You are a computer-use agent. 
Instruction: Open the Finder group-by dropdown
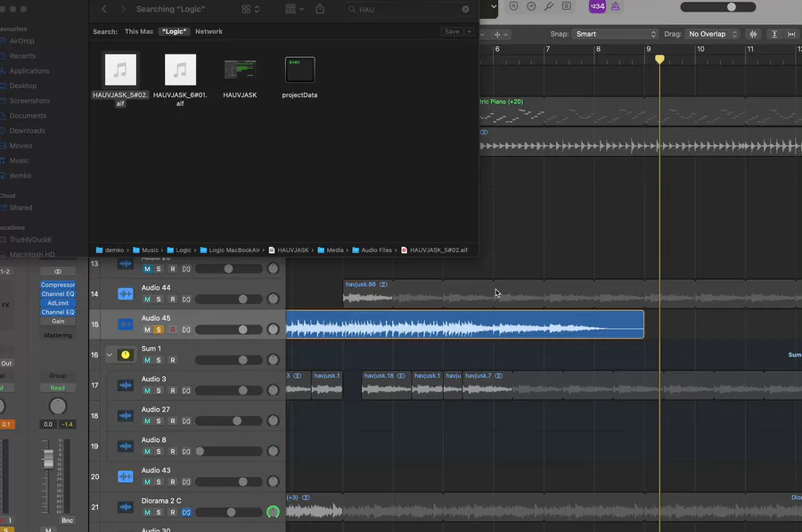pyautogui.click(x=295, y=9)
